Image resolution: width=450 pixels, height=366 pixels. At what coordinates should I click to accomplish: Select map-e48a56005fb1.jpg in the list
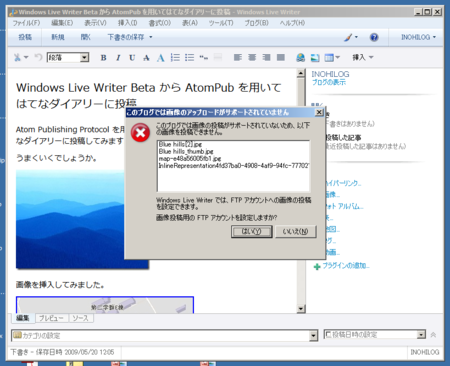point(190,158)
